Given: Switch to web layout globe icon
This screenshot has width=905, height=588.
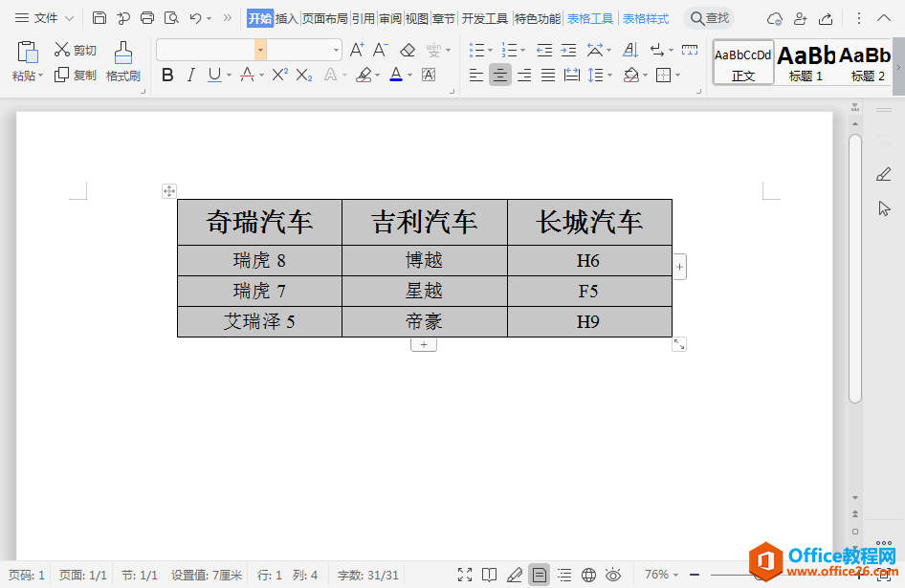Looking at the screenshot, I should coord(588,575).
